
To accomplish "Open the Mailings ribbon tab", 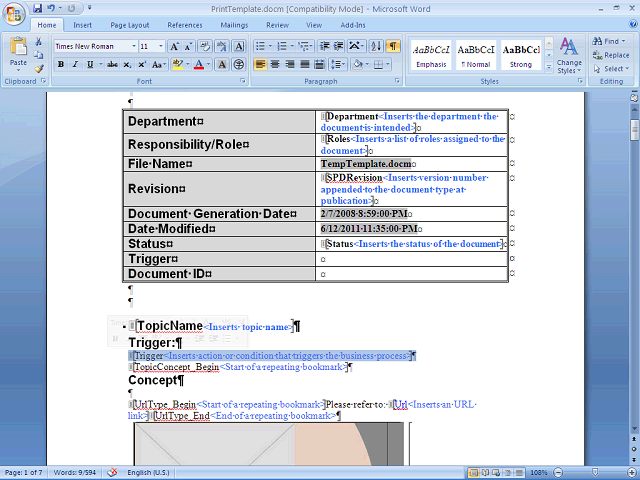I will [234, 24].
